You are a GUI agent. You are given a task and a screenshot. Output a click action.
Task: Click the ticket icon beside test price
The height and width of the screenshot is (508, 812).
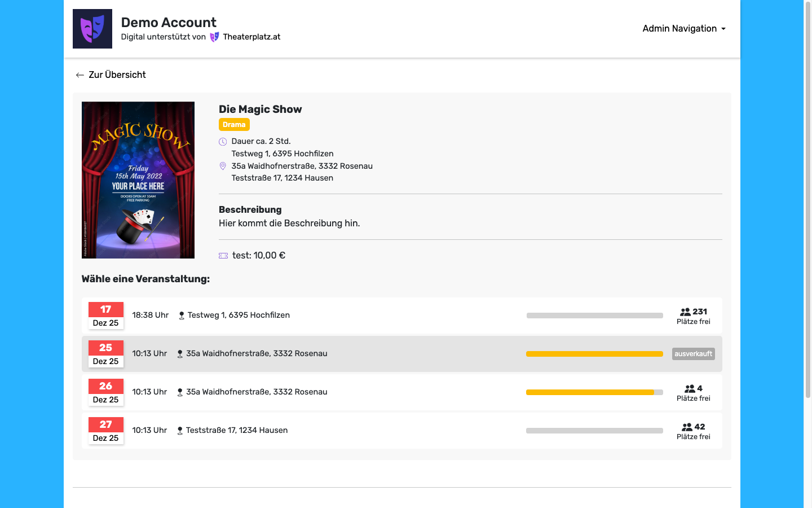point(223,256)
